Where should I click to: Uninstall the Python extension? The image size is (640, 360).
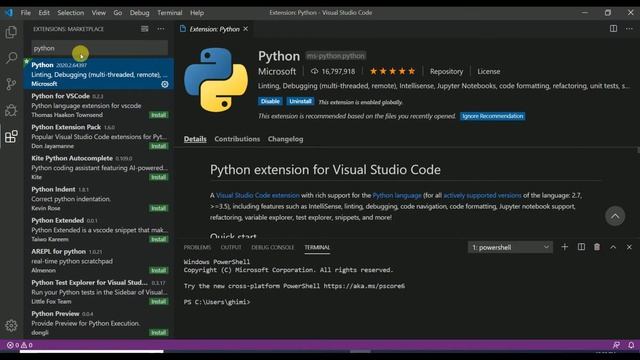pyautogui.click(x=300, y=101)
